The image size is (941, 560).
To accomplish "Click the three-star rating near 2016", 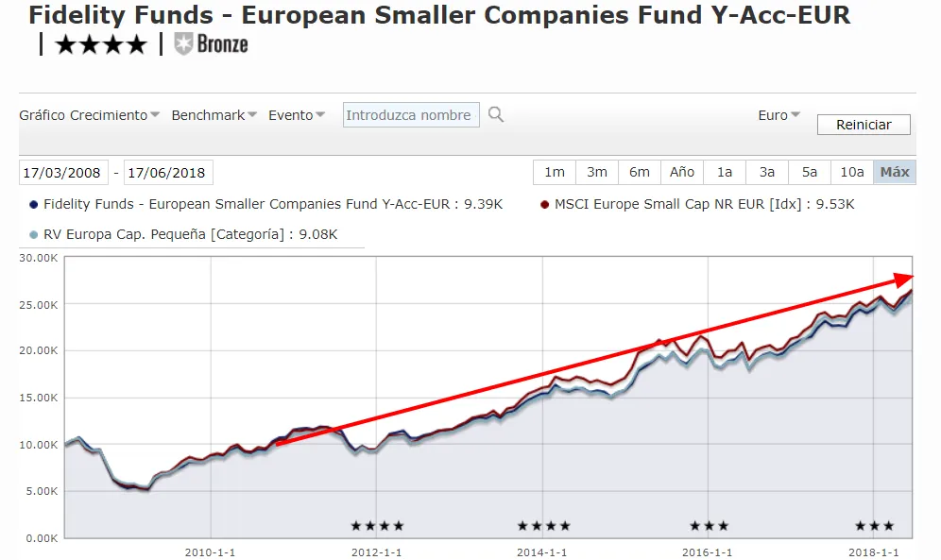I will pyautogui.click(x=709, y=526).
